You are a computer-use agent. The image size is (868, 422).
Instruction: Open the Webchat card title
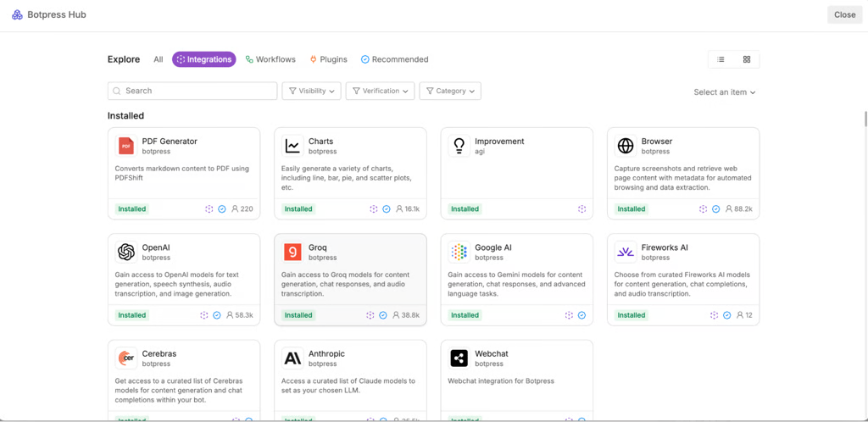(x=492, y=353)
